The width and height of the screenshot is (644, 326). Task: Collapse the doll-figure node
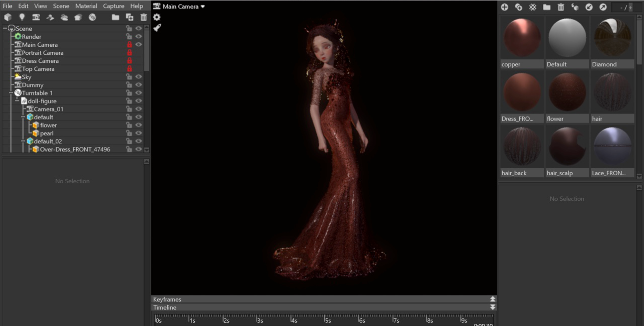click(x=17, y=101)
